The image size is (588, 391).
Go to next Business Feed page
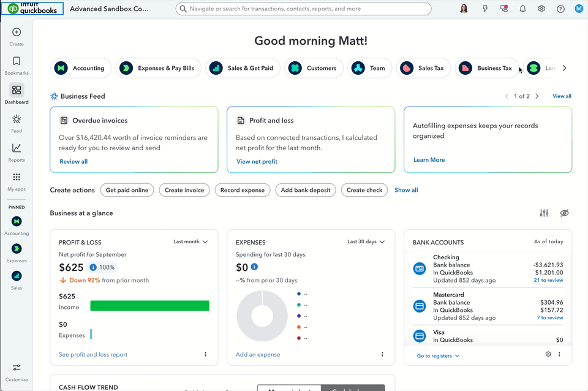(x=537, y=96)
